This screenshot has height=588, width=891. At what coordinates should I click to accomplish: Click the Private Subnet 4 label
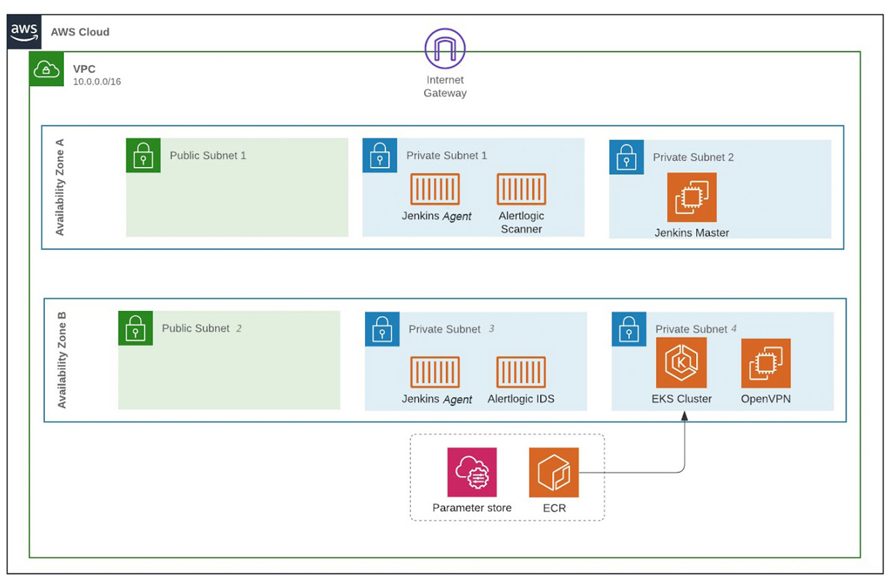tap(696, 329)
